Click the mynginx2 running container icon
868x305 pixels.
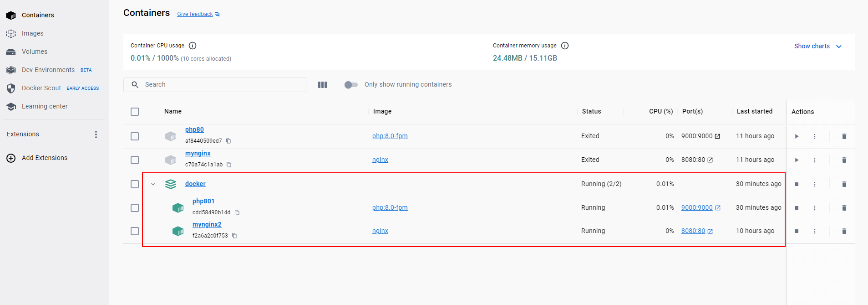178,231
